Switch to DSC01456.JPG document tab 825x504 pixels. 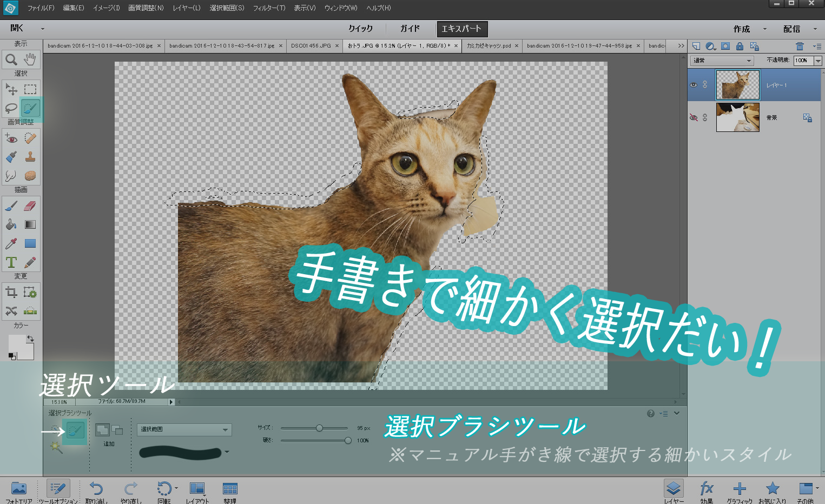tap(311, 46)
